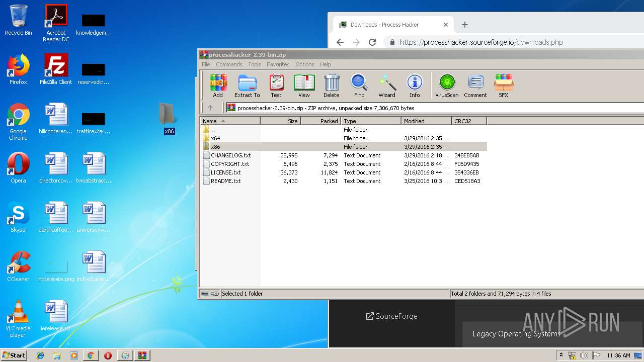Image resolution: width=644 pixels, height=362 pixels.
Task: Click Chrome's forward arrow button
Action: point(356,42)
